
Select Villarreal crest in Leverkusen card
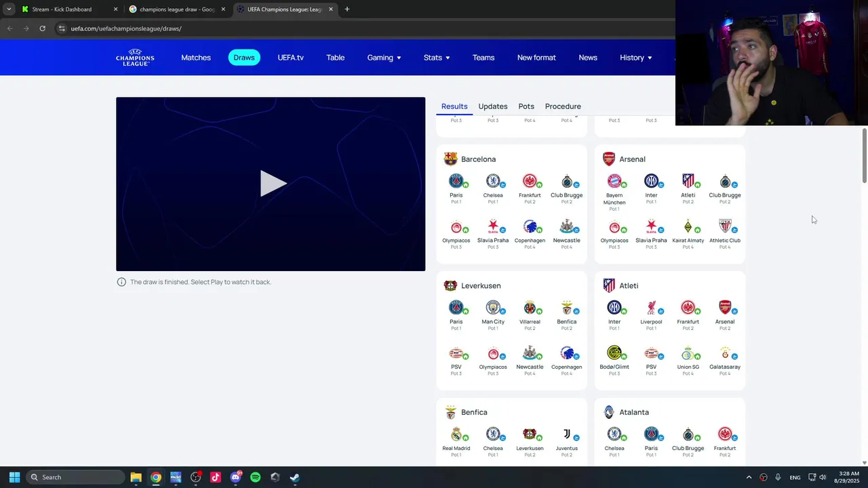530,308
